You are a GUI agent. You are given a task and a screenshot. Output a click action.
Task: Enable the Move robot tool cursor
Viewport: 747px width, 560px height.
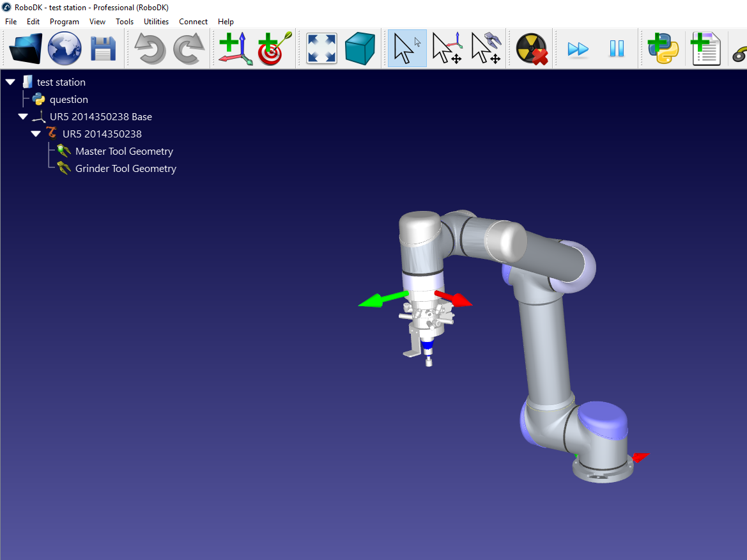tap(486, 49)
